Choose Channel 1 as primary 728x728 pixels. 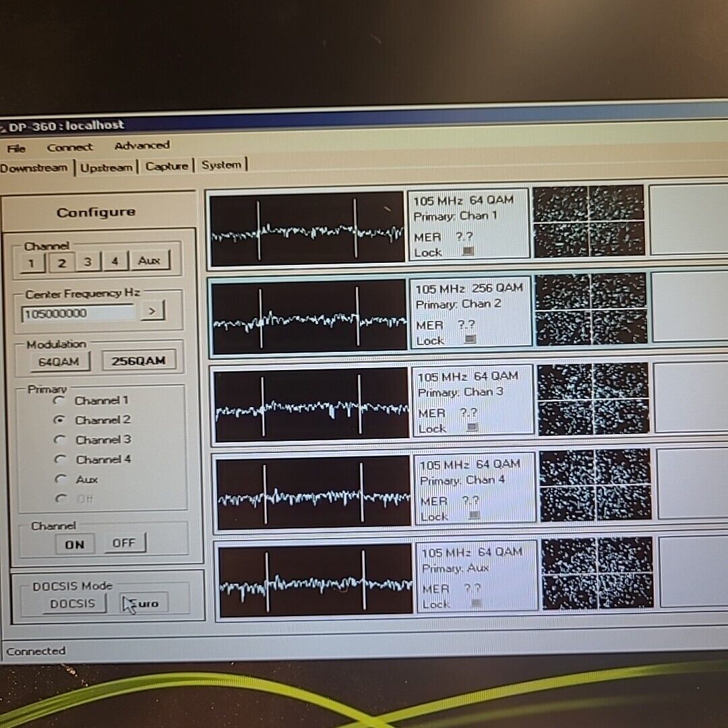(x=91, y=400)
